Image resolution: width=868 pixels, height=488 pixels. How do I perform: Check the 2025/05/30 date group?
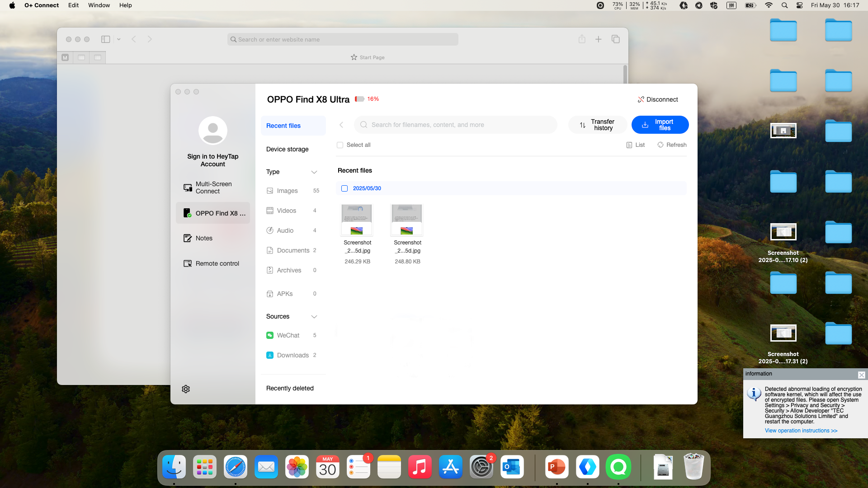click(344, 188)
